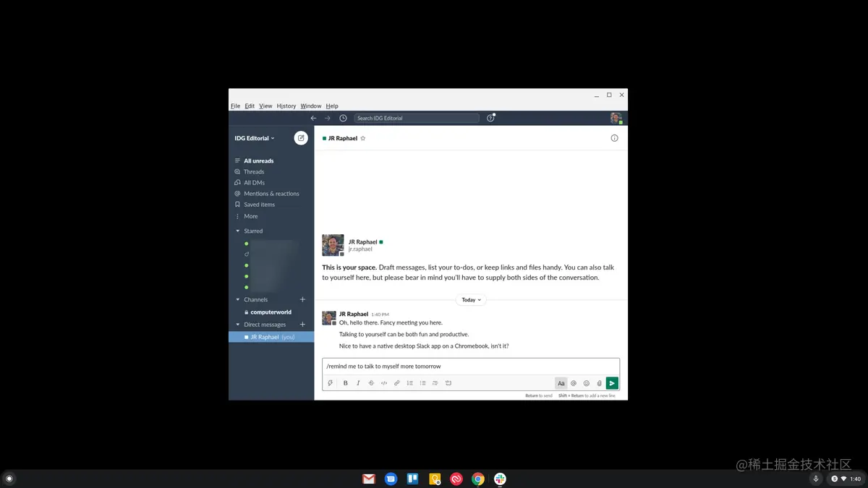868x488 pixels.
Task: Start an ordered numbered list
Action: click(409, 383)
